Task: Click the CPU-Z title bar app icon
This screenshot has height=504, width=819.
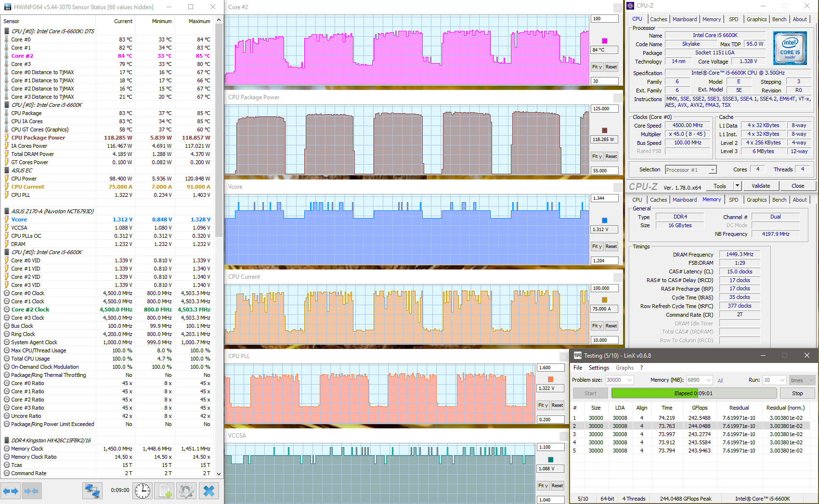Action: (x=631, y=6)
